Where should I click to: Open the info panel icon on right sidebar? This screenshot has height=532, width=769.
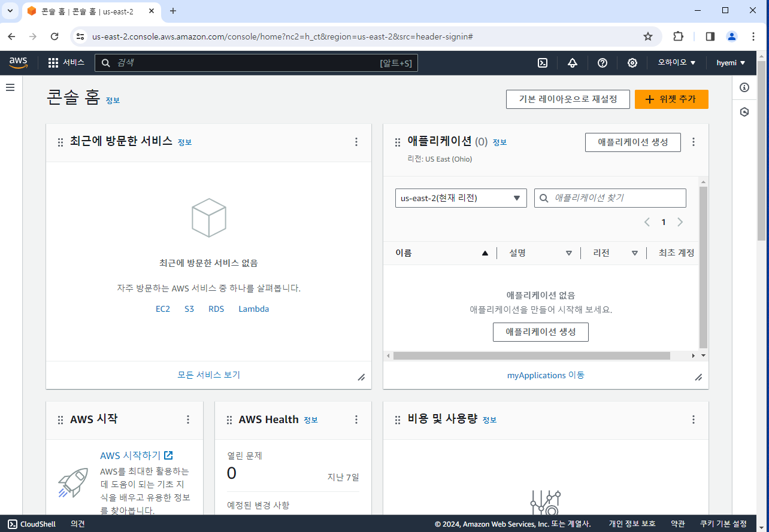coord(744,87)
